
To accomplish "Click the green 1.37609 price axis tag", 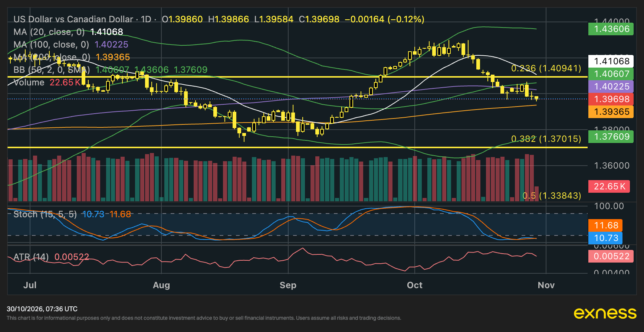I will pos(611,137).
